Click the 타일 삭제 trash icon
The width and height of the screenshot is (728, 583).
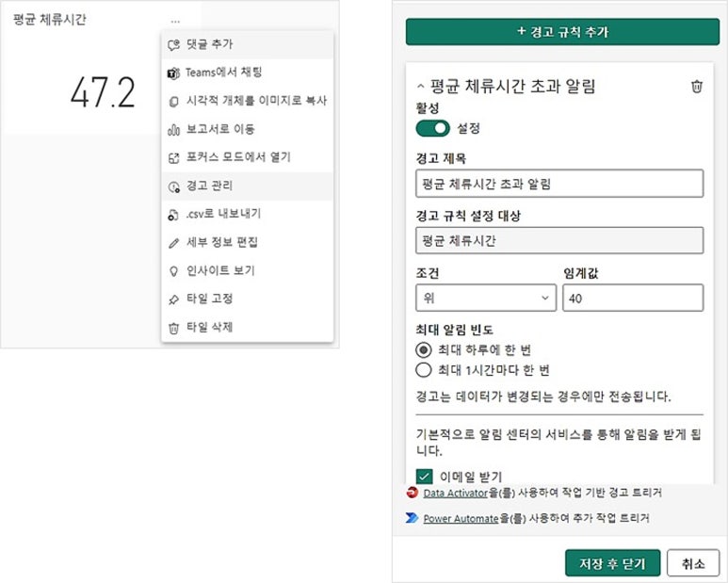(x=172, y=328)
